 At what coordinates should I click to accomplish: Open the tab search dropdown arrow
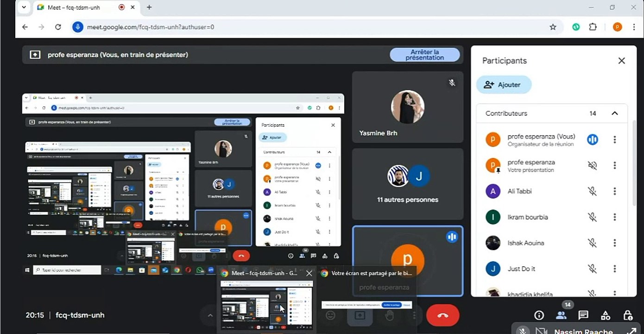click(x=24, y=7)
